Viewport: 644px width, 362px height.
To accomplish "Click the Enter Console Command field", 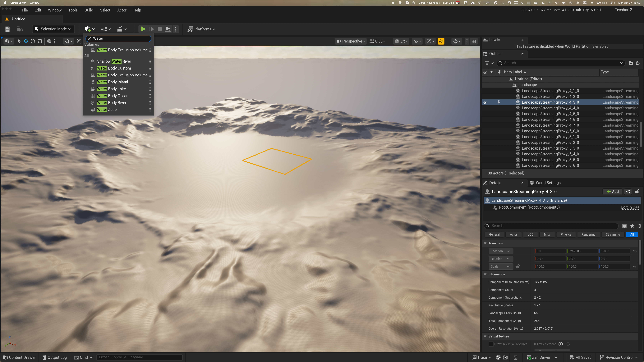I will coord(140,357).
